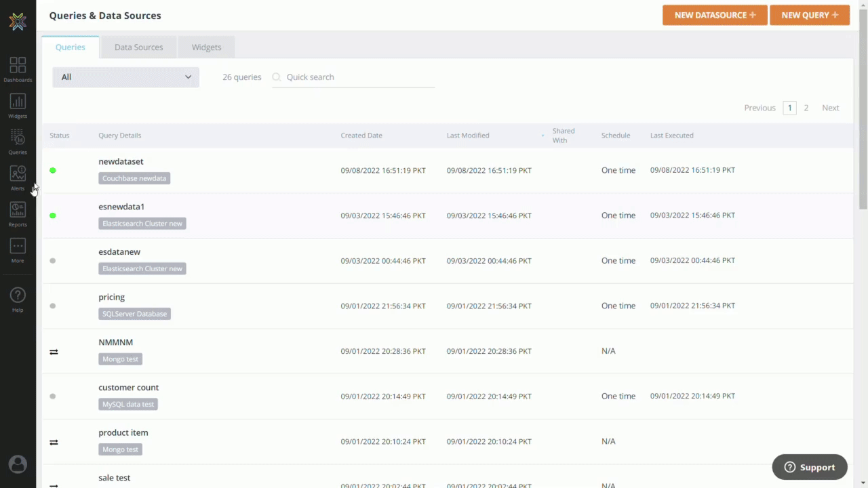Sort queries by Last Modified column
Screen dimensions: 868x488
pyautogui.click(x=468, y=135)
